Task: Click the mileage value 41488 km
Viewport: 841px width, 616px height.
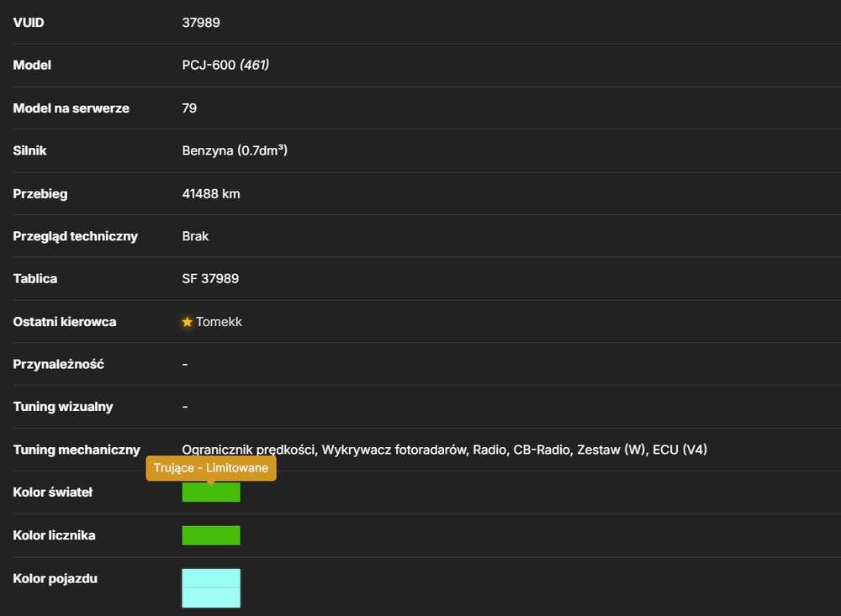Action: point(211,193)
